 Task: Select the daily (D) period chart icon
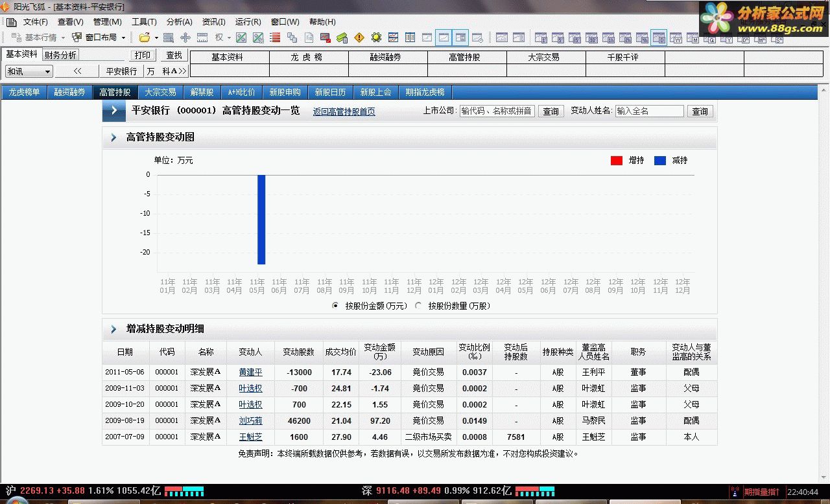pos(659,38)
